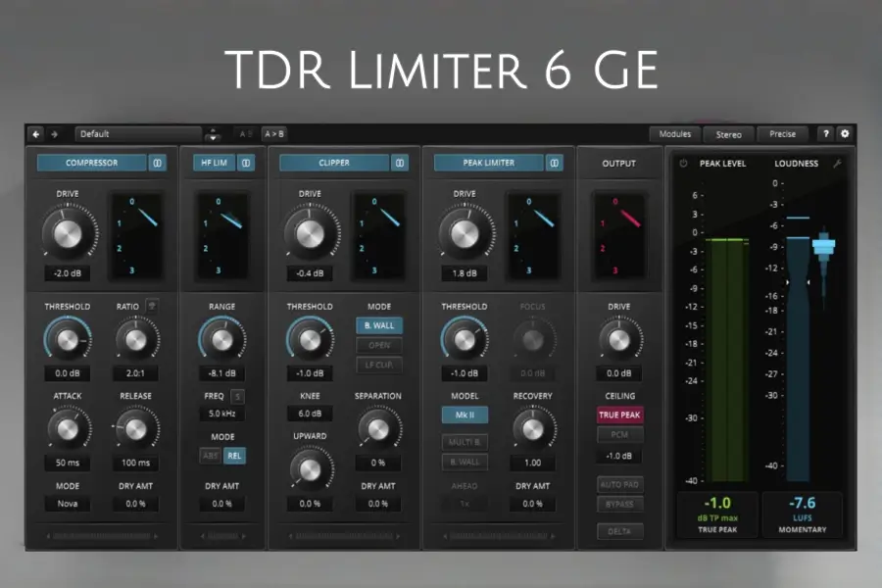Click the -1.0 dB TP max readout

pos(717,514)
